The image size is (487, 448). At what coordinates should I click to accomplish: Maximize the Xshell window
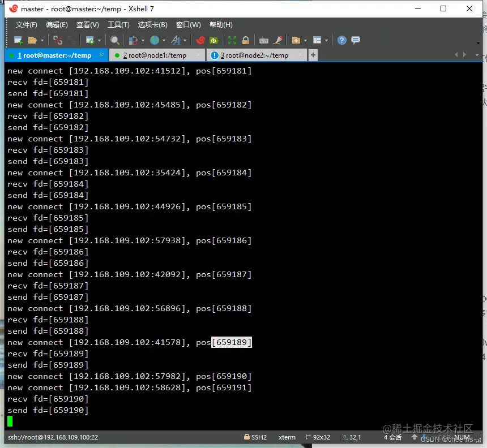coord(443,8)
